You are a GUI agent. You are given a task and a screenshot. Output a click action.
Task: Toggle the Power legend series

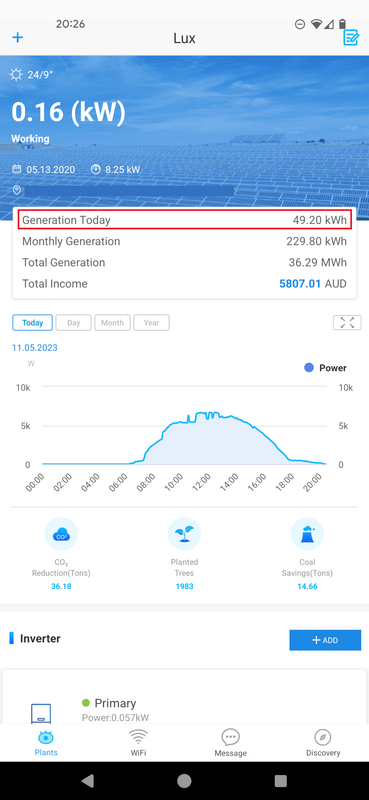(x=325, y=368)
